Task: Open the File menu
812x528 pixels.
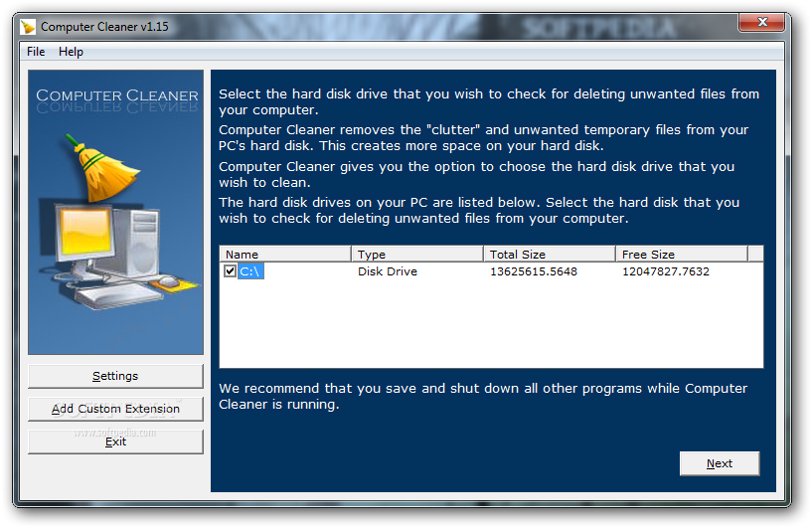Action: 36,52
